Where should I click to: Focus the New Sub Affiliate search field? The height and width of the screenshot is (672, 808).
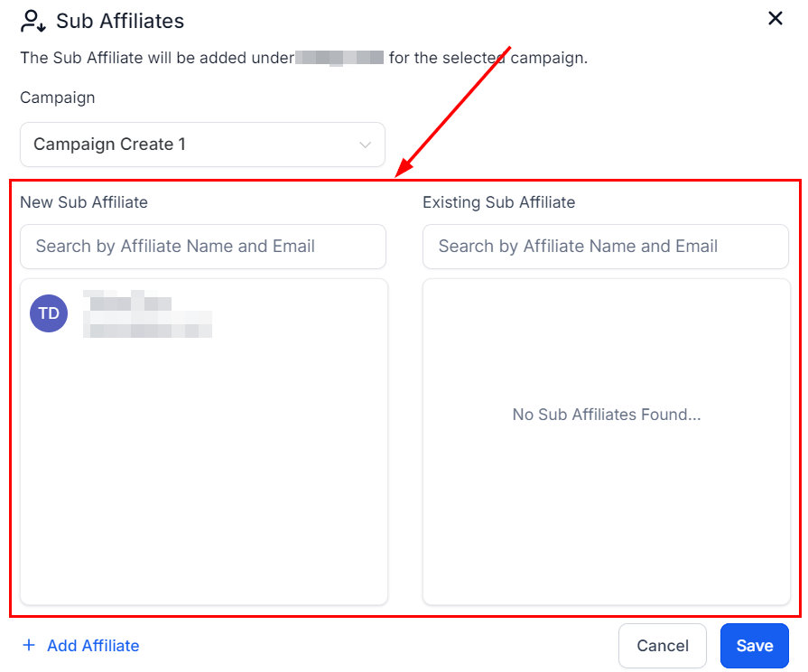pos(203,247)
